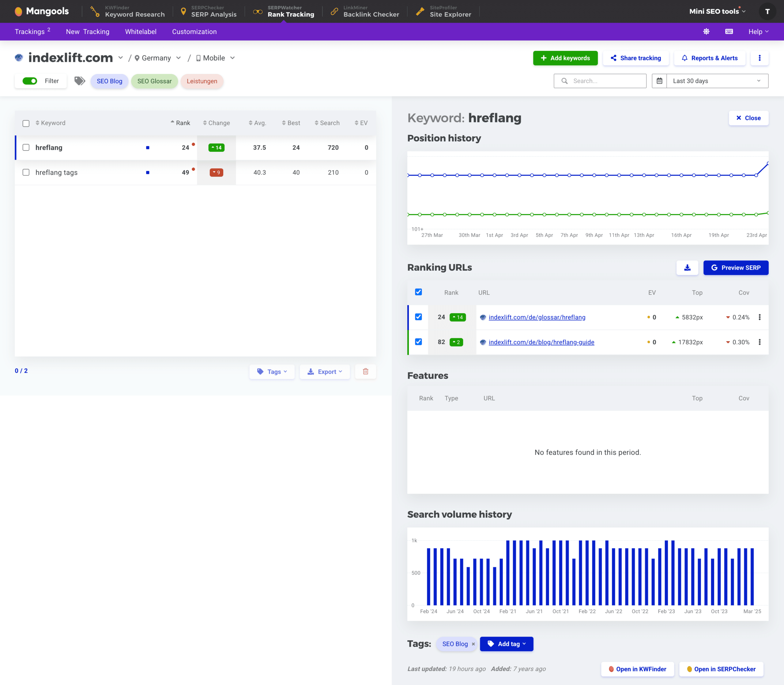
Task: Go to Trackings tab
Action: (32, 31)
